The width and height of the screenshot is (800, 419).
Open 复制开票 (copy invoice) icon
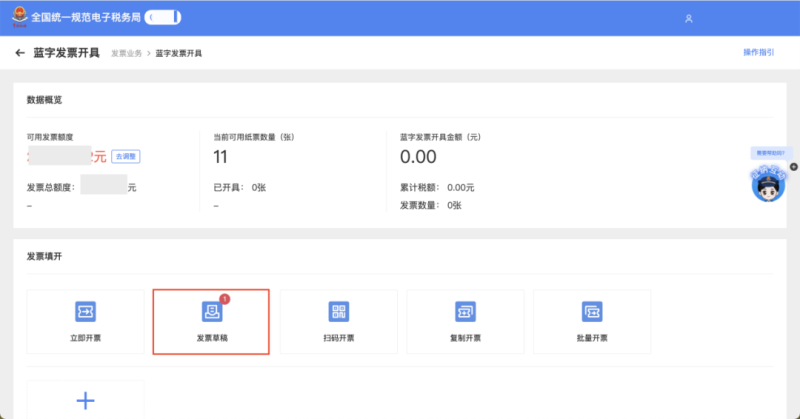pyautogui.click(x=465, y=311)
